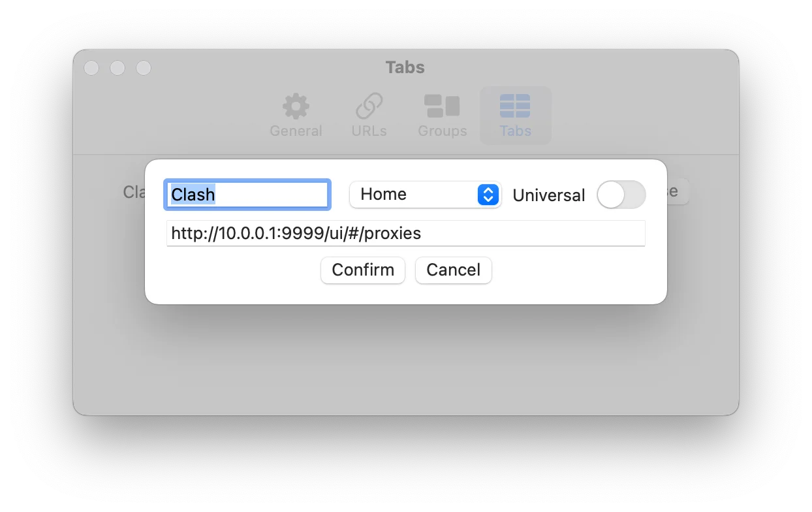Image resolution: width=812 pixels, height=512 pixels.
Task: Select the partially hidden Clash row behind dialog
Action: coord(134,192)
